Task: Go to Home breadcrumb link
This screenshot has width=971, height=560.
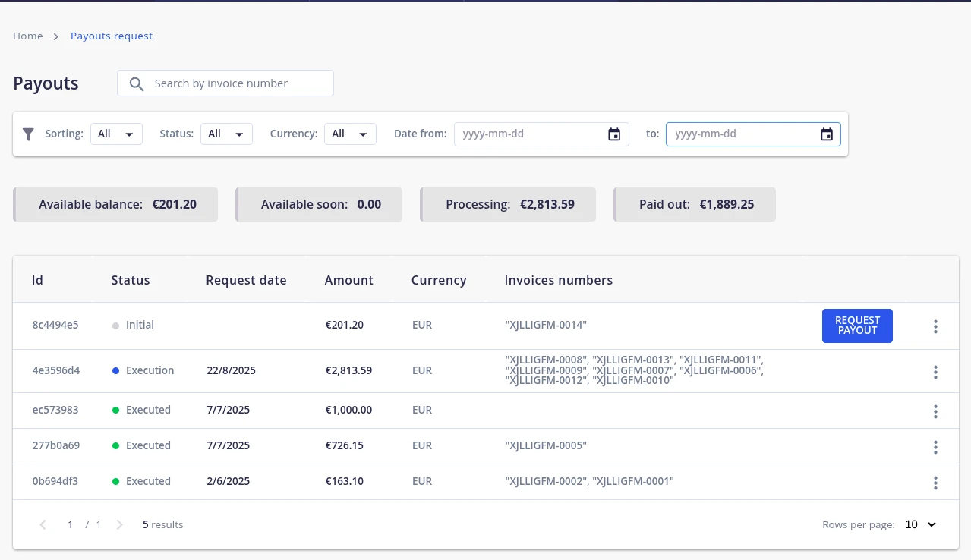Action: pos(28,36)
